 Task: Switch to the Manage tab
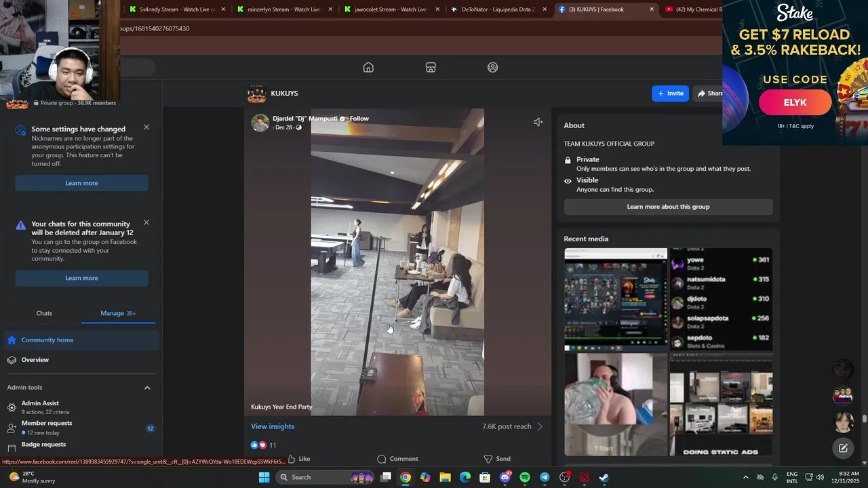click(x=118, y=313)
